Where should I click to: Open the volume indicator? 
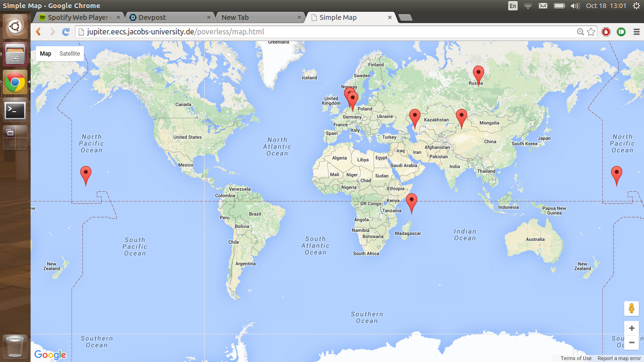tap(575, 6)
